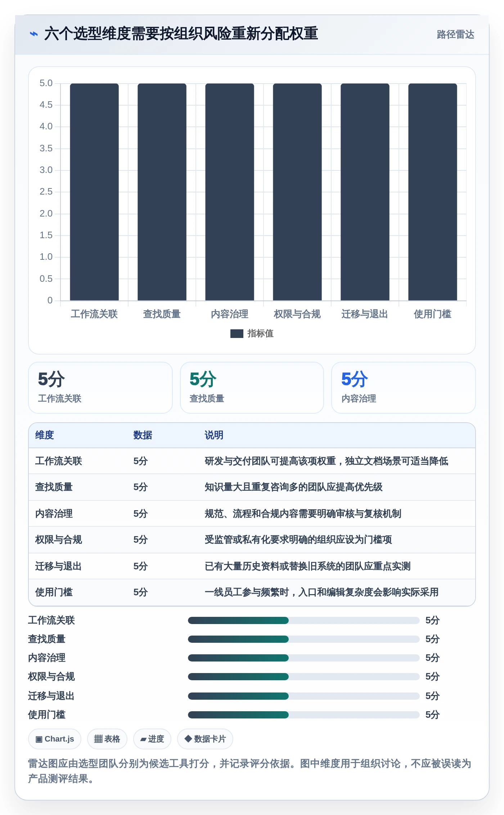The width and height of the screenshot is (504, 815).
Task: Click the 内容治理 x-axis label
Action: click(x=230, y=314)
